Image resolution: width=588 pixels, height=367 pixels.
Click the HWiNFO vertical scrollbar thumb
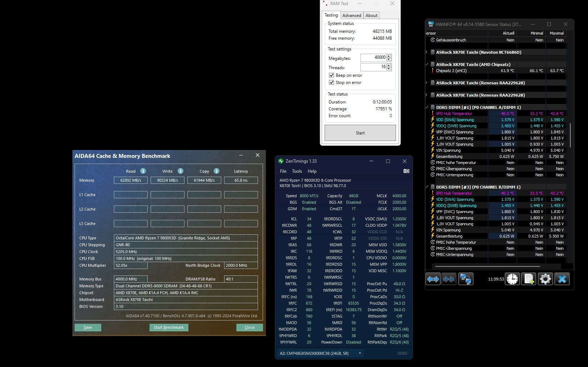point(571,135)
